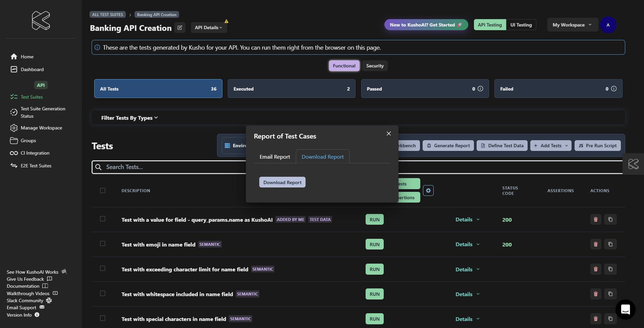Screen dimensions: 644x328
Task: Expand Filter Tests By Types
Action: point(129,118)
